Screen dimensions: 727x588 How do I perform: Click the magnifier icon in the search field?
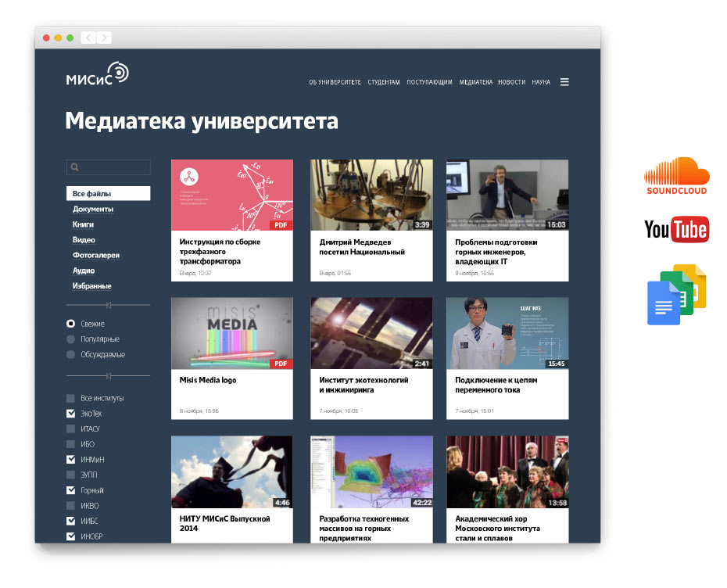pos(74,167)
